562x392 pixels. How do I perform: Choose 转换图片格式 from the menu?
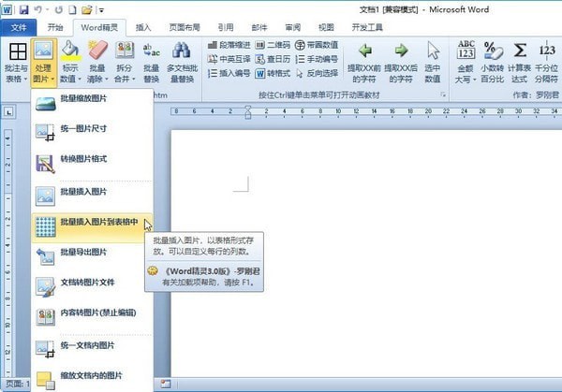pos(92,164)
